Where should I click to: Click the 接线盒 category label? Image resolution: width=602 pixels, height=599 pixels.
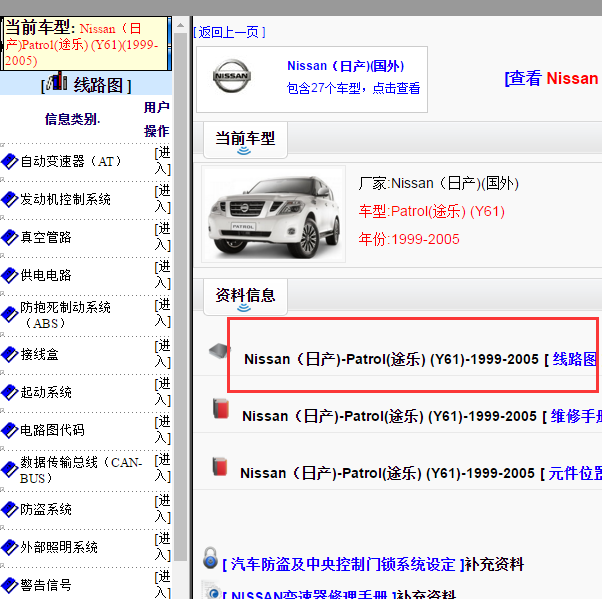point(39,354)
